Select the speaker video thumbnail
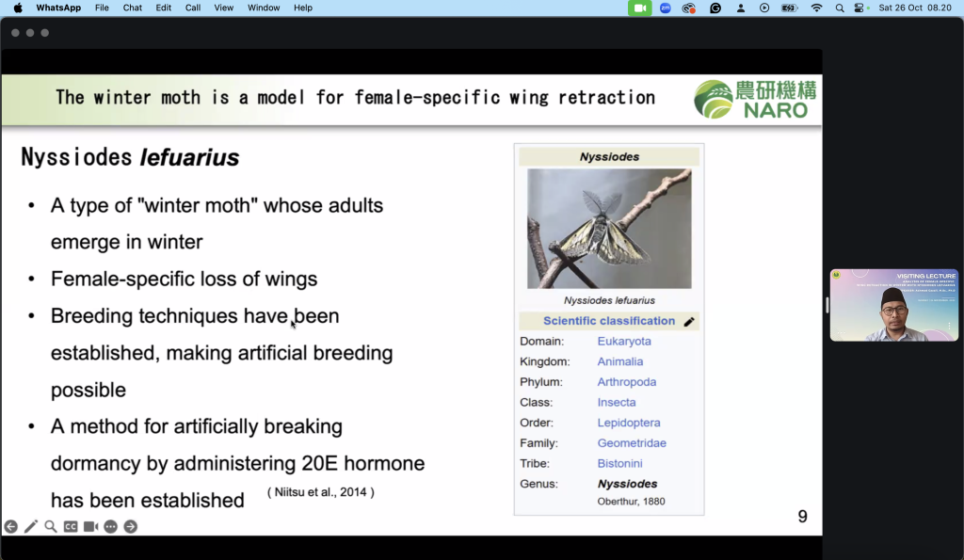The height and width of the screenshot is (560, 964). click(894, 305)
